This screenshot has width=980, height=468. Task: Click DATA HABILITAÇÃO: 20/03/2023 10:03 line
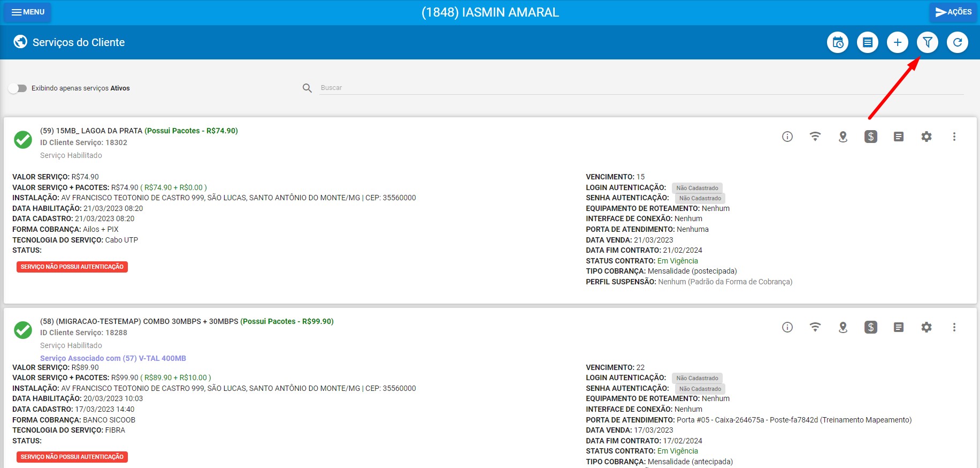click(x=78, y=398)
